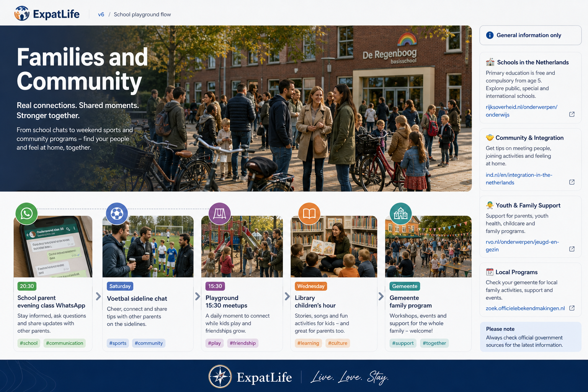This screenshot has height=392, width=588.
Task: Click the Wednesday badge
Action: point(311,286)
